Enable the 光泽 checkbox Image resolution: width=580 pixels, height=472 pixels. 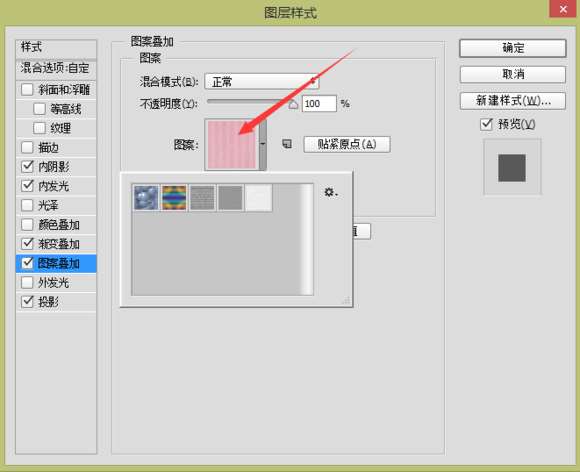click(x=27, y=205)
